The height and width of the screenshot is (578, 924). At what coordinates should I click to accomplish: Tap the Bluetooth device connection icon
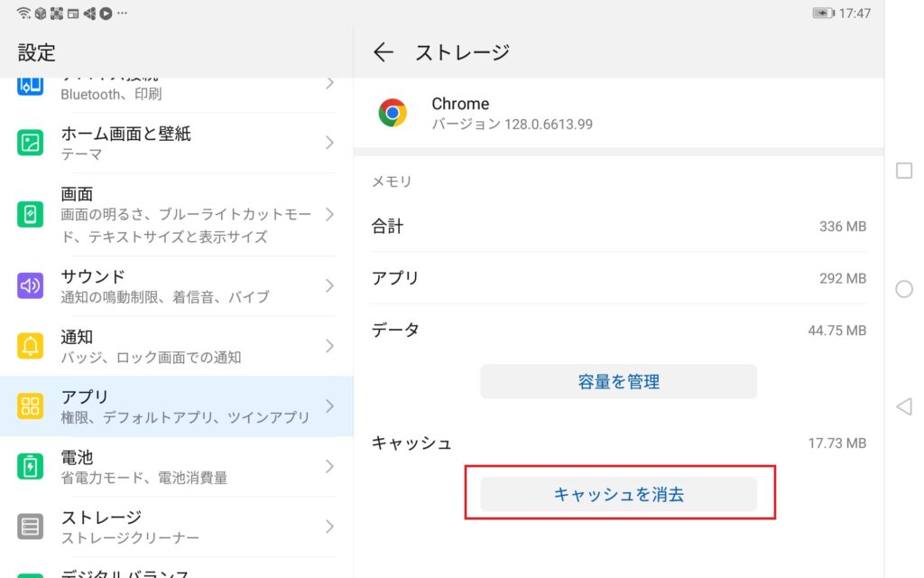[30, 86]
